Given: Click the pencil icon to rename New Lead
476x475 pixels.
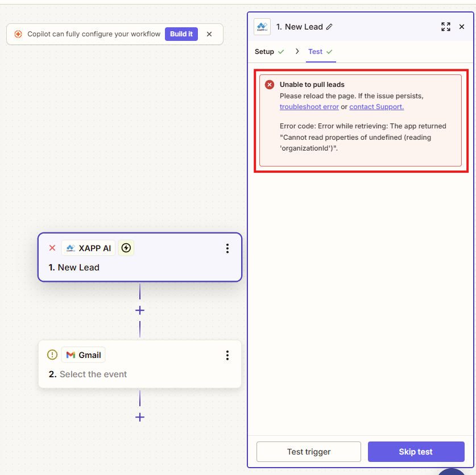Looking at the screenshot, I should [329, 27].
